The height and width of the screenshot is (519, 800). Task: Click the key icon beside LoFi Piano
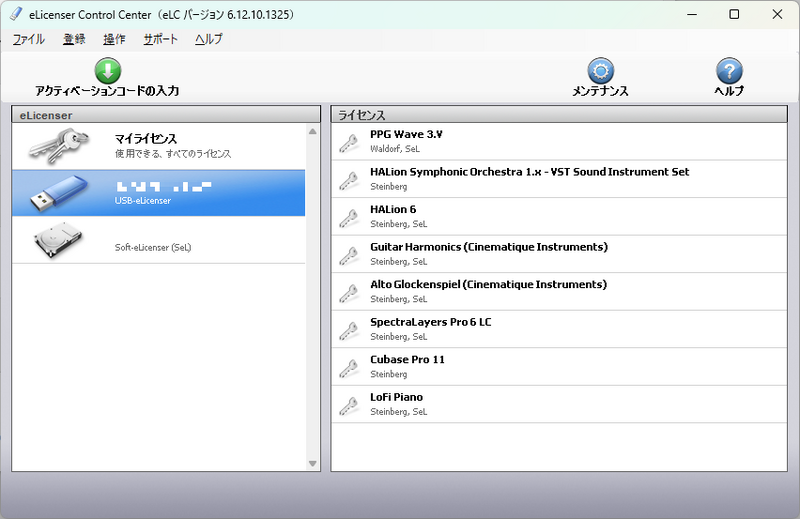pos(349,405)
